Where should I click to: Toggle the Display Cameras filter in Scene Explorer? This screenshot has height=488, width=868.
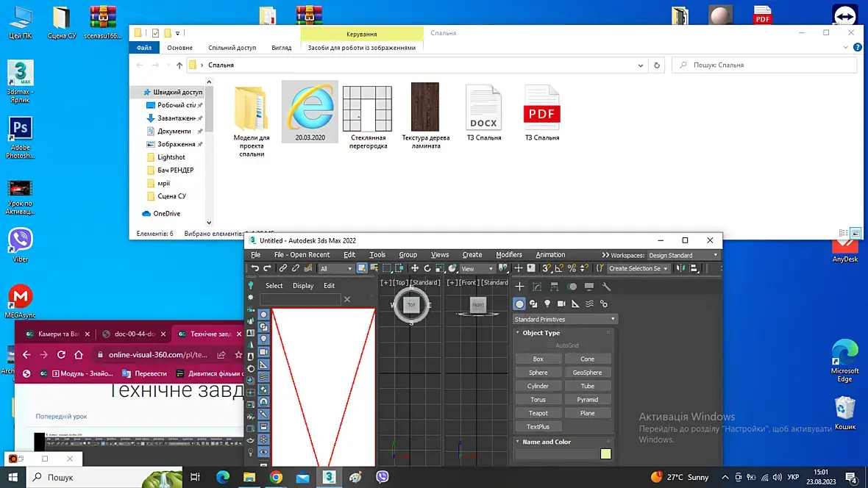coord(263,352)
